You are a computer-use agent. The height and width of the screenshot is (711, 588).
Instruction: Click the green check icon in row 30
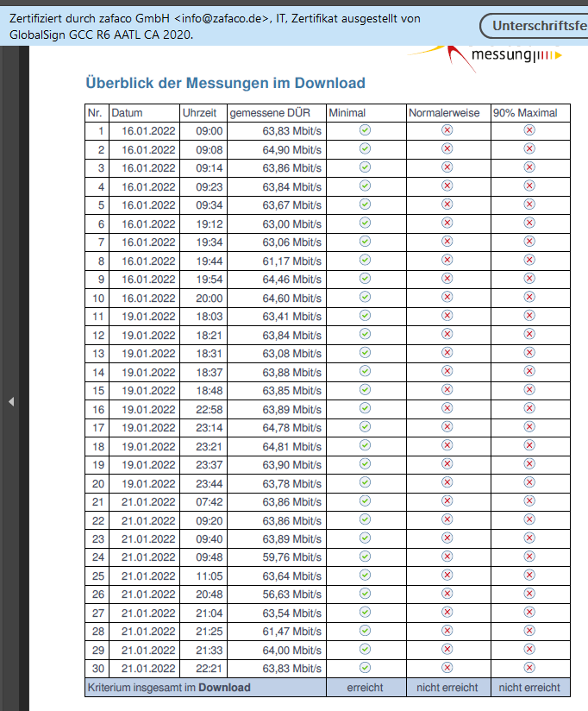365,668
